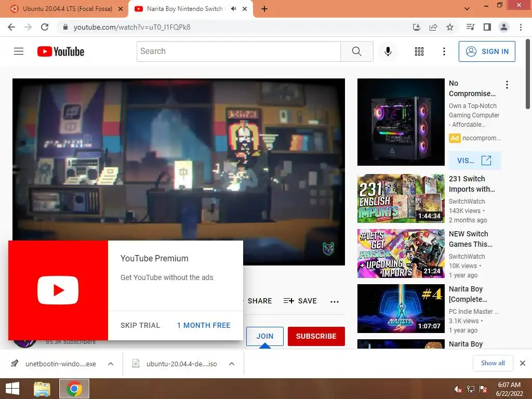Expand options for unetbootin download
The width and height of the screenshot is (532, 399).
(111, 364)
